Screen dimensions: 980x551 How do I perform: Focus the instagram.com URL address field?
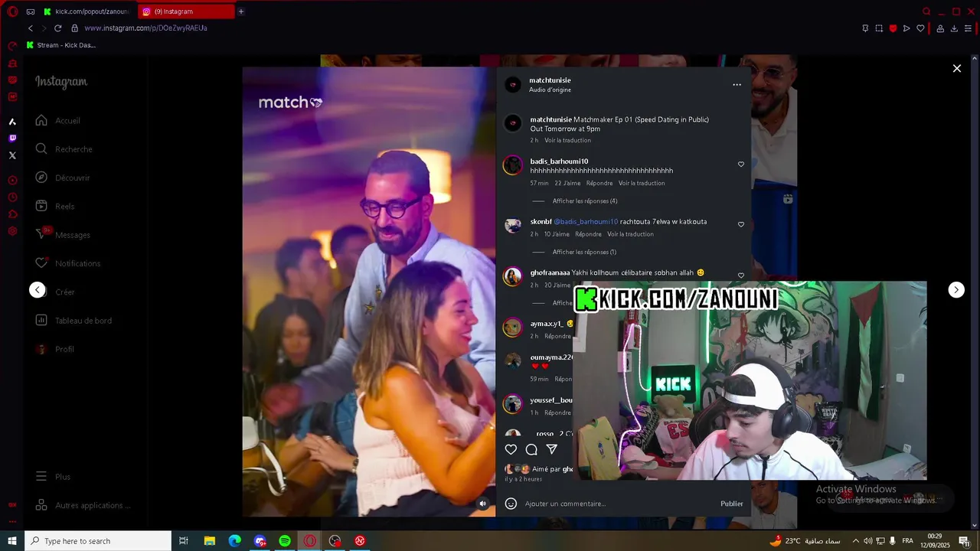tap(145, 28)
